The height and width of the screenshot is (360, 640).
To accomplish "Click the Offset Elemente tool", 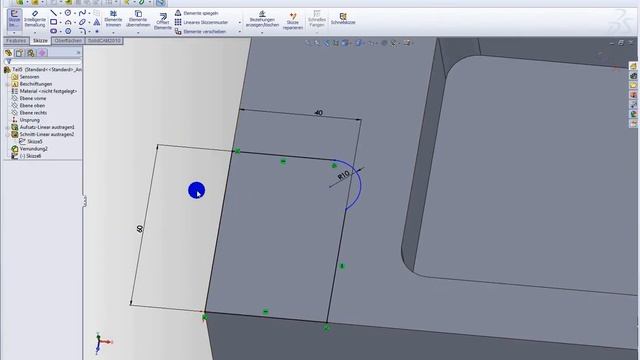I will (x=162, y=21).
